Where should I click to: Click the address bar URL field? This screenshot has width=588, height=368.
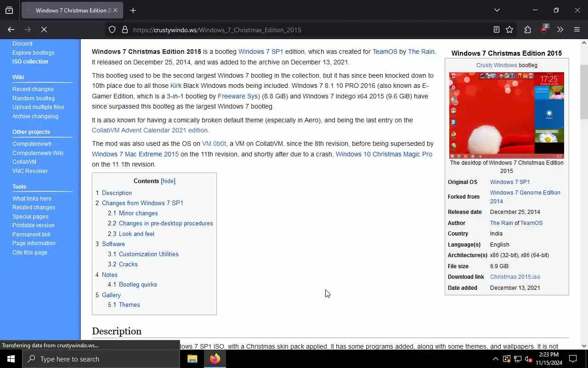(x=310, y=30)
